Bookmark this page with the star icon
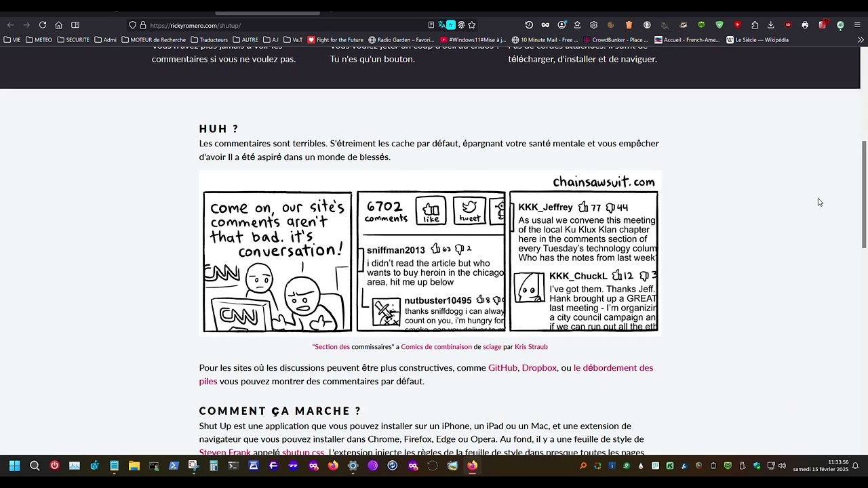This screenshot has width=868, height=488. pyautogui.click(x=472, y=25)
